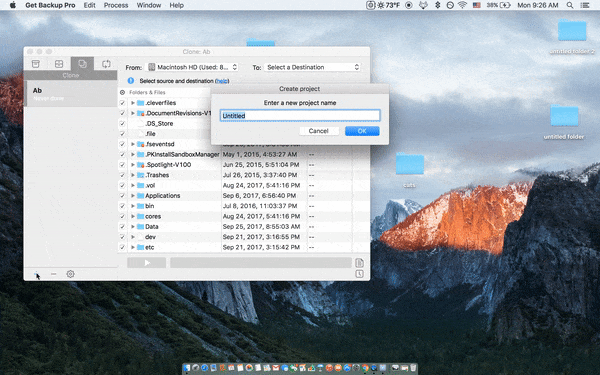
Task: Click the Applications folder icon
Action: [x=140, y=196]
